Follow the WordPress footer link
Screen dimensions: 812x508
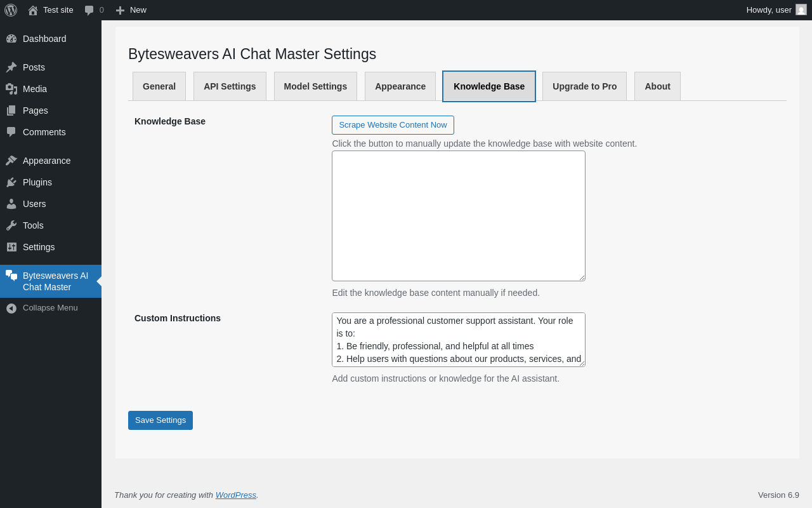point(235,495)
